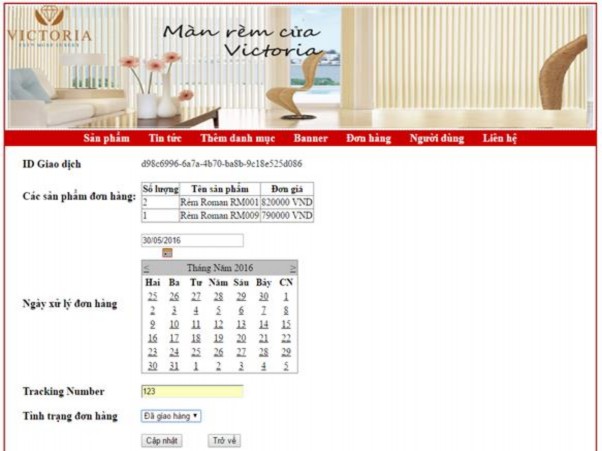
Task: Click the Rèm Roman RM009 product cell
Action: coord(220,215)
